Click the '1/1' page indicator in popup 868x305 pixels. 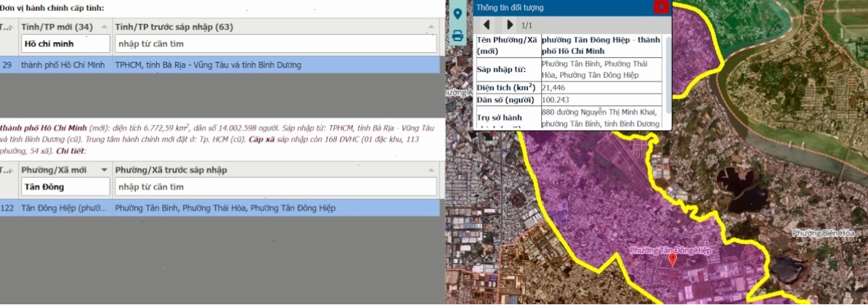[x=527, y=25]
